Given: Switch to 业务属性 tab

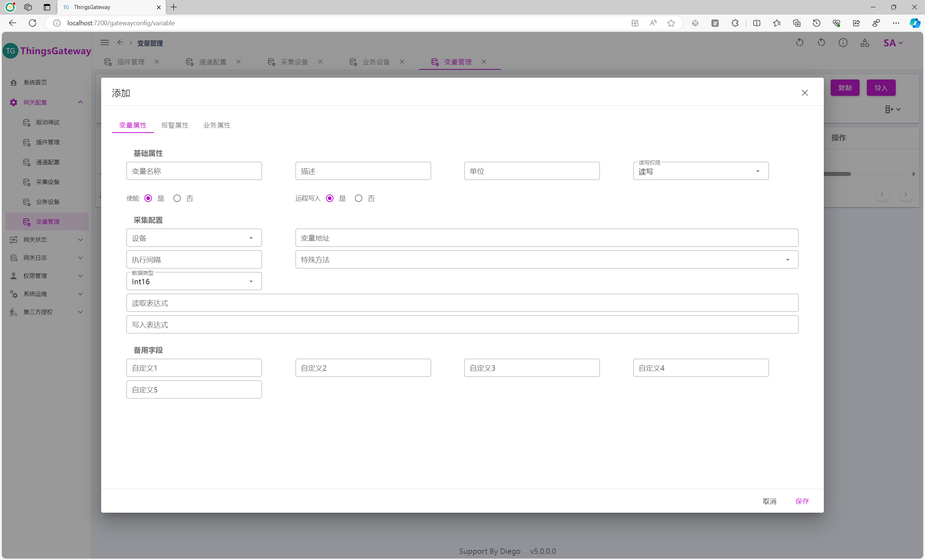Looking at the screenshot, I should click(x=216, y=125).
